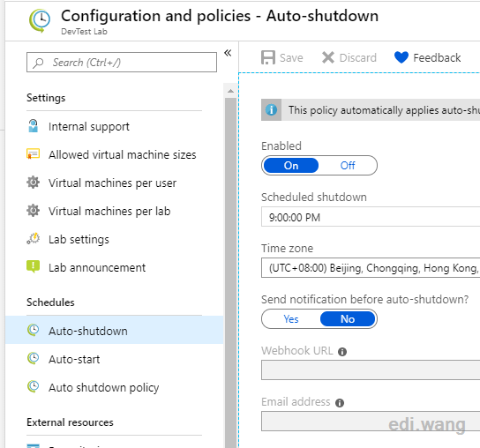480x448 pixels.
Task: Click the Internal support person icon
Action: point(33,126)
